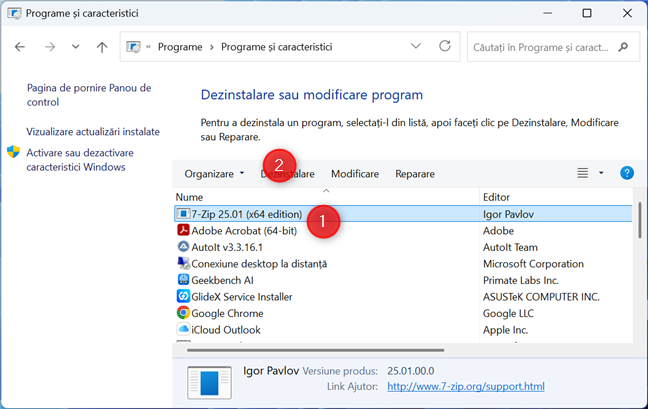Click the ASUSTeK COMPUTER INC. editor cell
The image size is (648, 409).
click(x=541, y=297)
